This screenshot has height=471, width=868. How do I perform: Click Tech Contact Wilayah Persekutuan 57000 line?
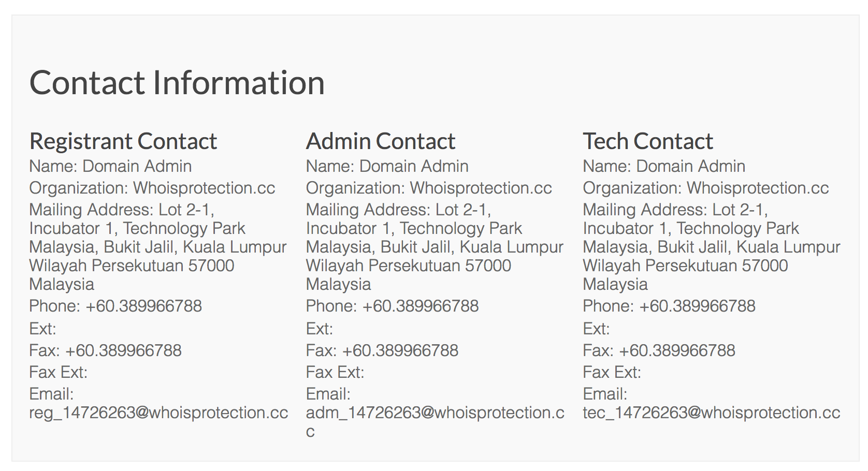[x=685, y=266]
